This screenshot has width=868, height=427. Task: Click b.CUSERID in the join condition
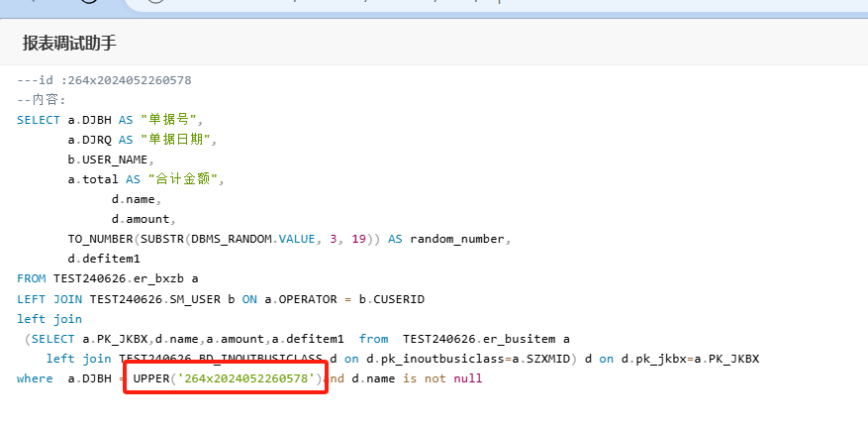pos(391,299)
